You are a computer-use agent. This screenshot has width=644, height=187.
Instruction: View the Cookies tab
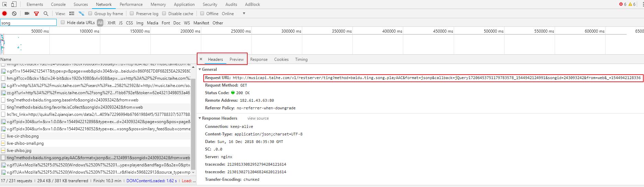tap(281, 59)
